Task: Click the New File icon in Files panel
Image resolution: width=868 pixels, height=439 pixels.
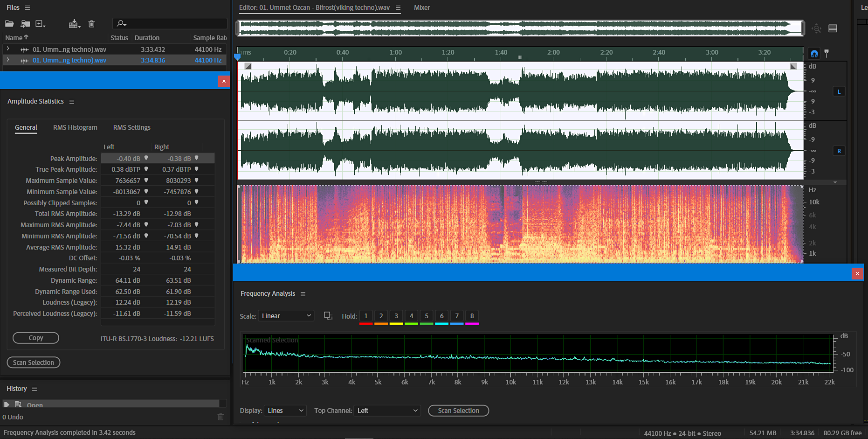Action: coord(40,24)
